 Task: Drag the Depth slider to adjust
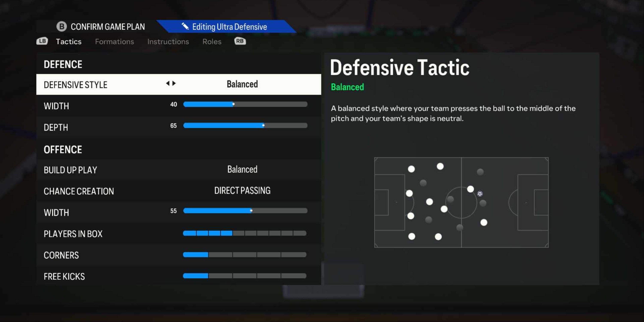[263, 126]
